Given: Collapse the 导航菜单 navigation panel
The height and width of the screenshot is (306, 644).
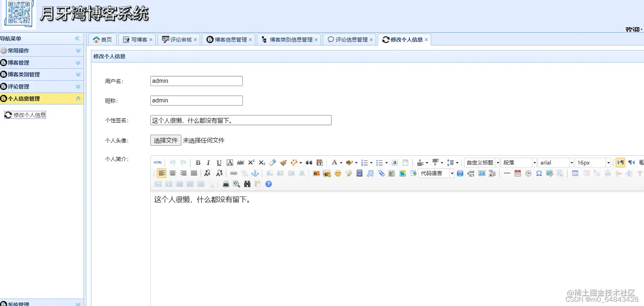Looking at the screenshot, I should [77, 38].
